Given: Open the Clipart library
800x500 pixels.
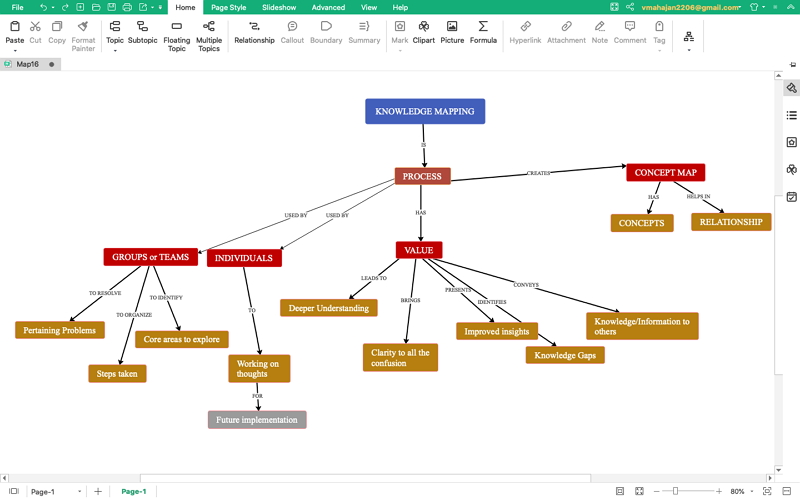Looking at the screenshot, I should (x=425, y=31).
